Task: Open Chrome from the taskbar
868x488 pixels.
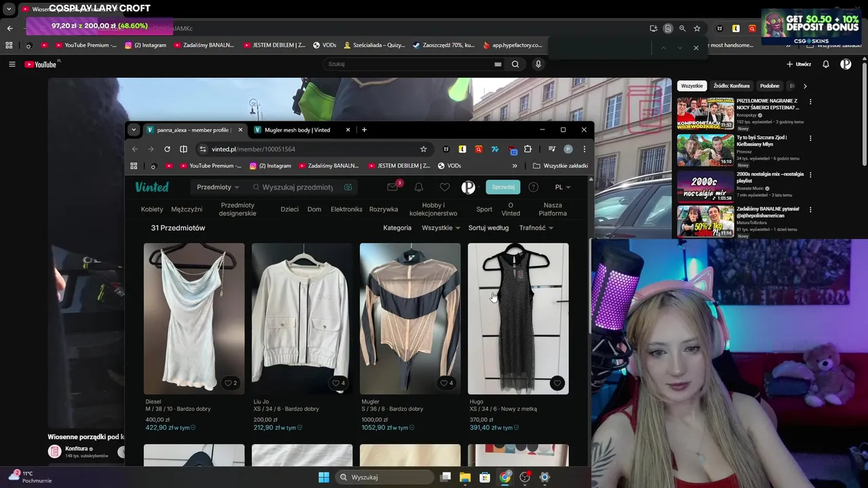Action: (x=505, y=477)
